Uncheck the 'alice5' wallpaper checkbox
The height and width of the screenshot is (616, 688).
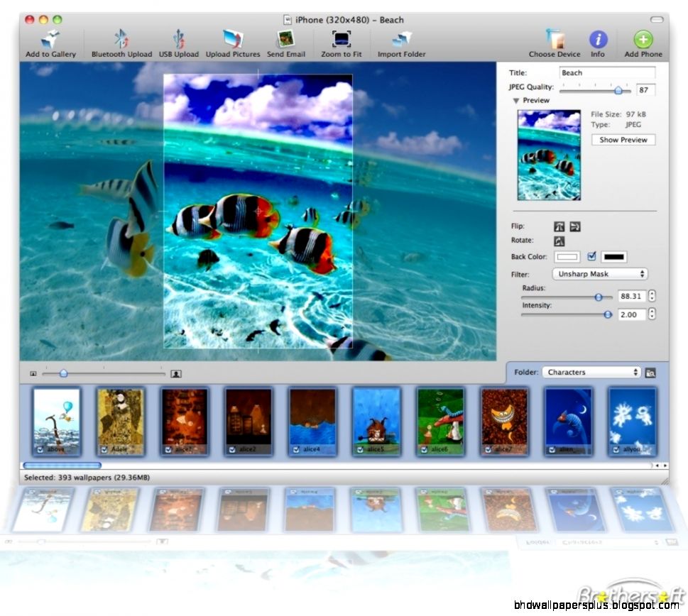pos(360,449)
